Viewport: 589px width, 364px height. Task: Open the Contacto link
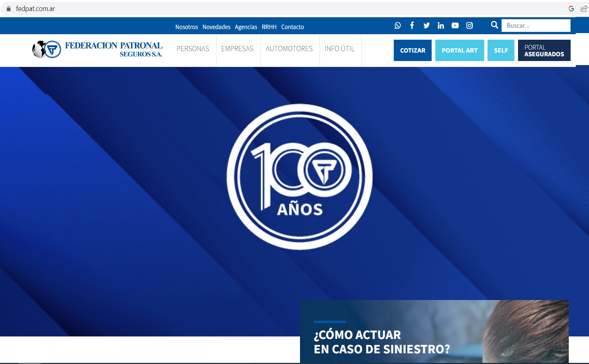(293, 27)
